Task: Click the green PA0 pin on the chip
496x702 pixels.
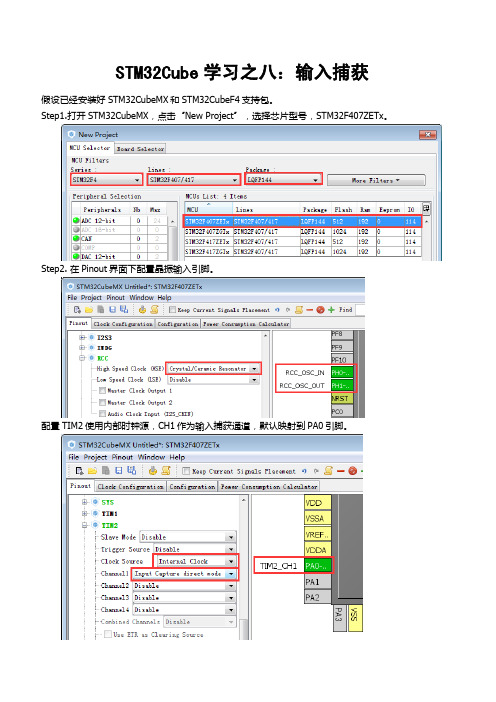Action: point(318,566)
